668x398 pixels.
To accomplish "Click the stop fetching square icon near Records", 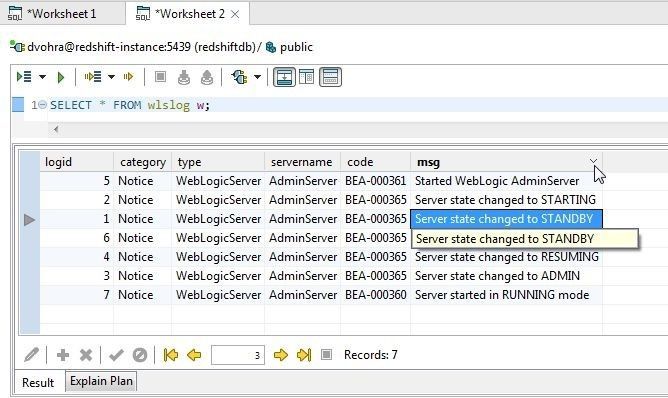I will tap(326, 355).
